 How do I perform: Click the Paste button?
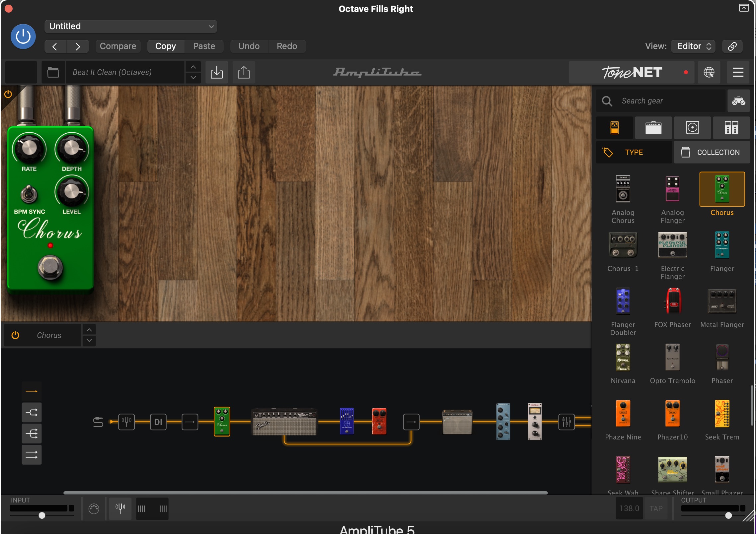click(x=204, y=46)
